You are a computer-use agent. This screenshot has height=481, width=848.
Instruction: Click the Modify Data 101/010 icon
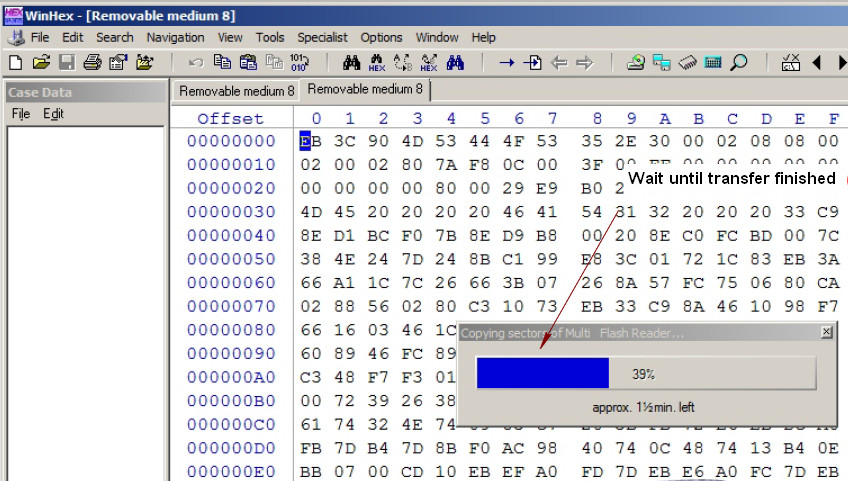click(x=299, y=63)
